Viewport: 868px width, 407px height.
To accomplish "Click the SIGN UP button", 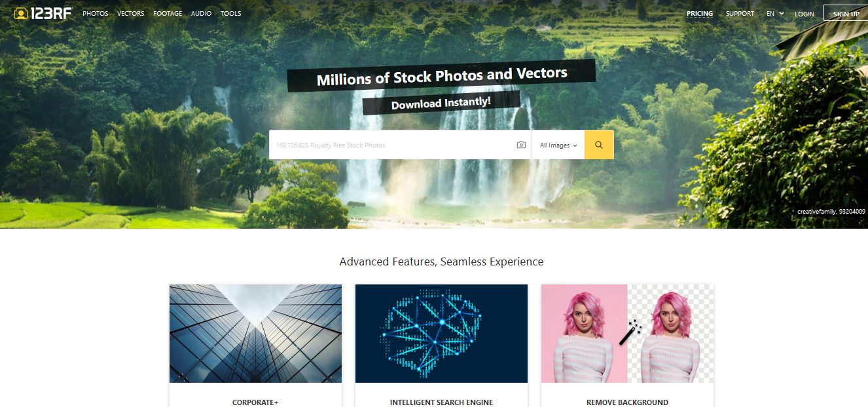I will (846, 13).
